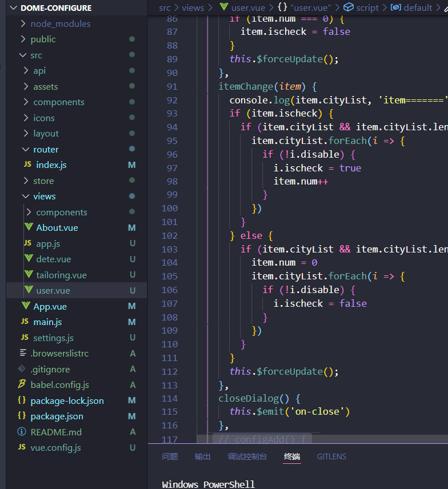Select the script breadcrumb segment
This screenshot has height=489, width=448.
click(367, 8)
